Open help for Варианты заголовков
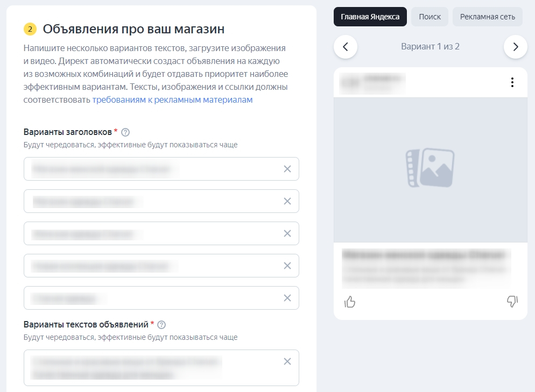Image resolution: width=535 pixels, height=392 pixels. pos(125,132)
